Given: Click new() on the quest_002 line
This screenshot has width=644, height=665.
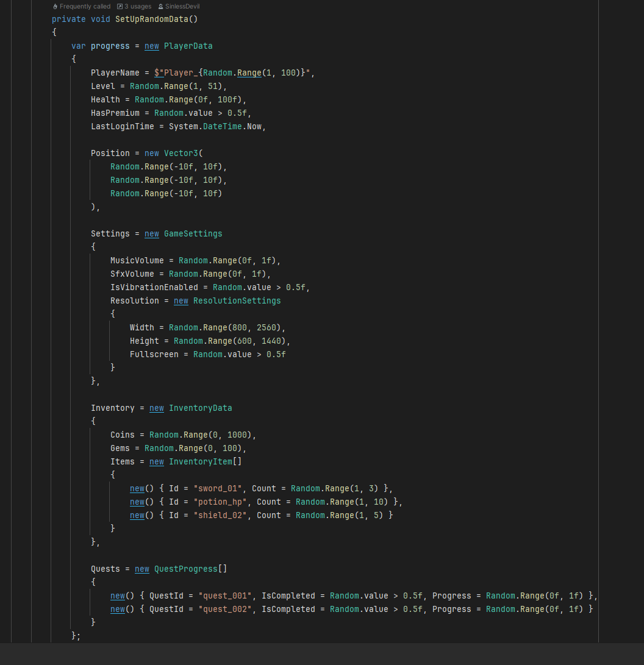Looking at the screenshot, I should click(x=123, y=610).
